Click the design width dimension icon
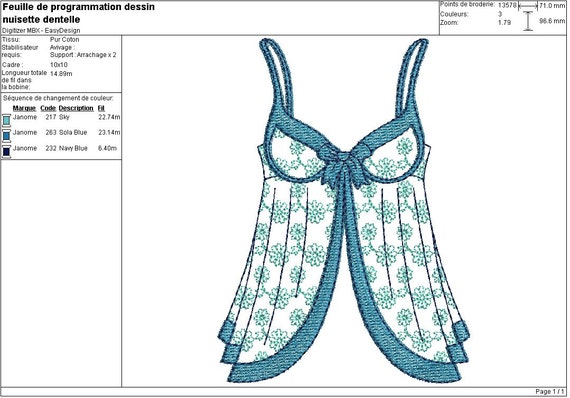Viewport: 570px width, 398px height. [x=527, y=6]
